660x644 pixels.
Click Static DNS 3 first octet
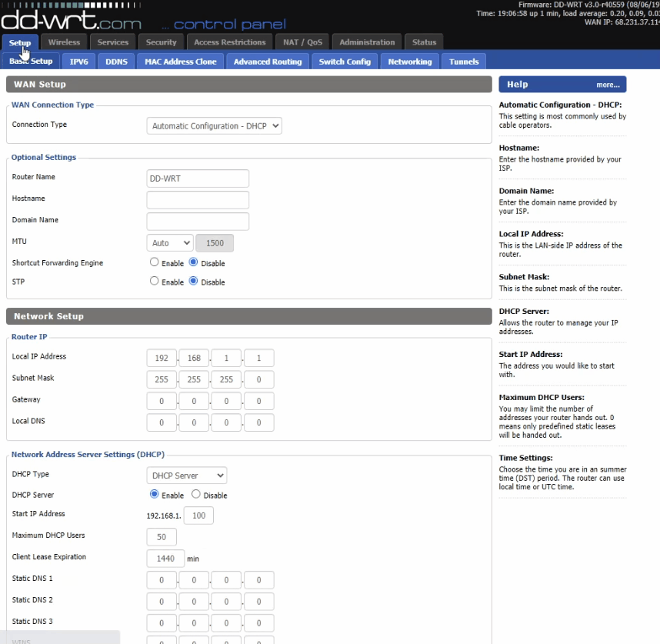point(162,623)
